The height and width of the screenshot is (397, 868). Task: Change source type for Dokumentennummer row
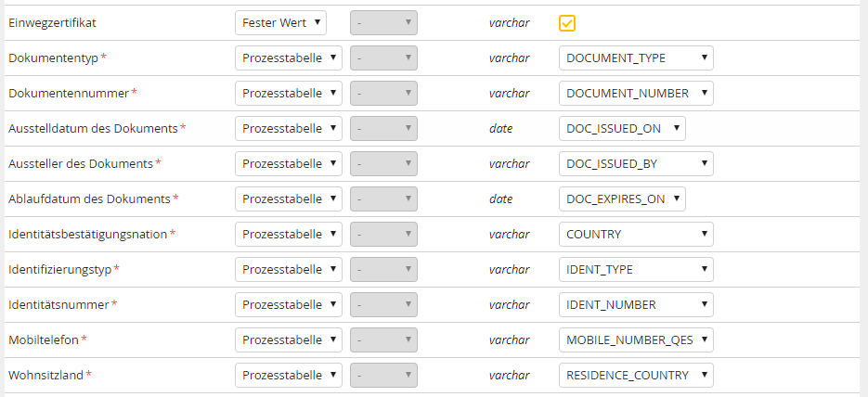[x=289, y=94]
